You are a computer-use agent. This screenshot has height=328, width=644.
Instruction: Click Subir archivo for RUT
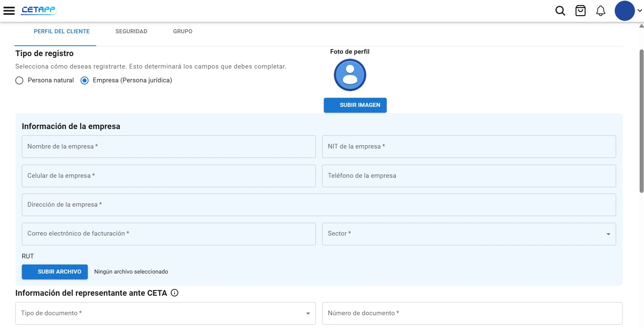click(55, 272)
